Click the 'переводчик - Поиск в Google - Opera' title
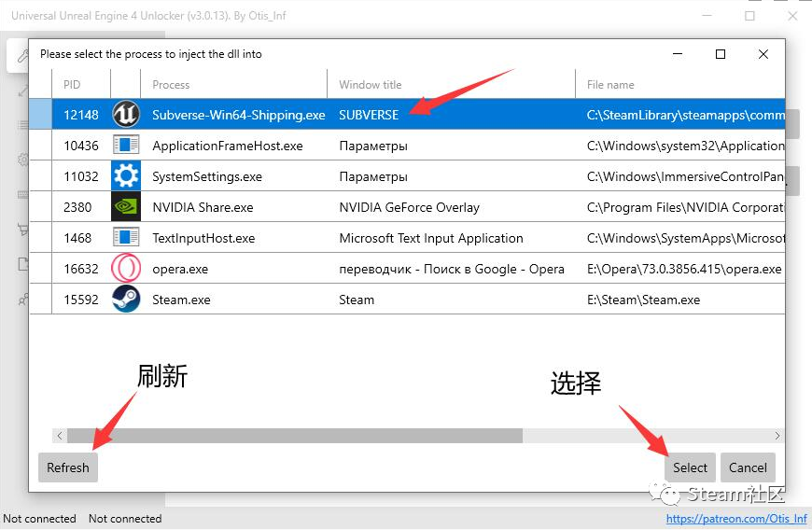812x530 pixels. (452, 269)
